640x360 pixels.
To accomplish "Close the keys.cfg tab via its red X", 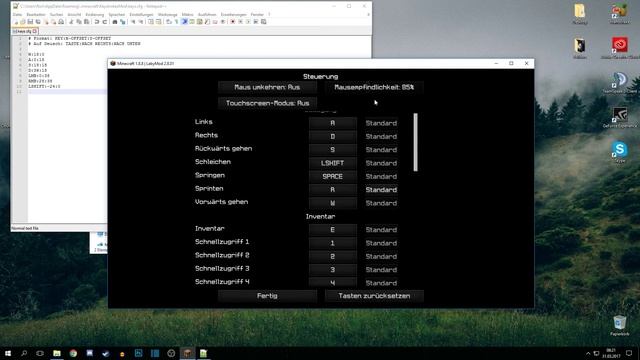I will pos(35,31).
